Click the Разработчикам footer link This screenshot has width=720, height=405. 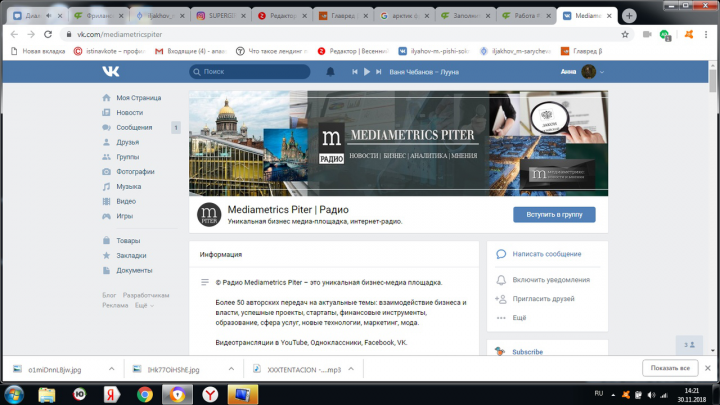(146, 295)
